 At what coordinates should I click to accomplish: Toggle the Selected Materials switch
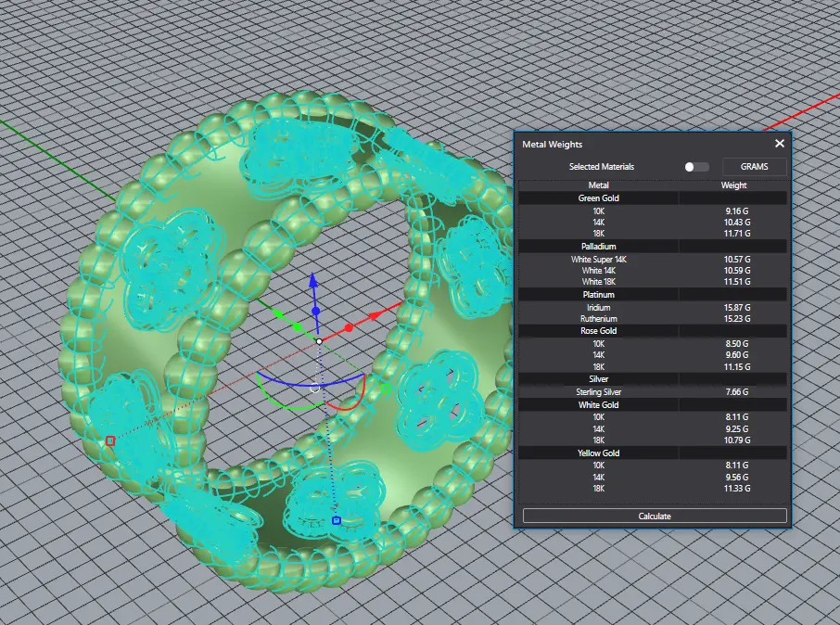click(696, 167)
